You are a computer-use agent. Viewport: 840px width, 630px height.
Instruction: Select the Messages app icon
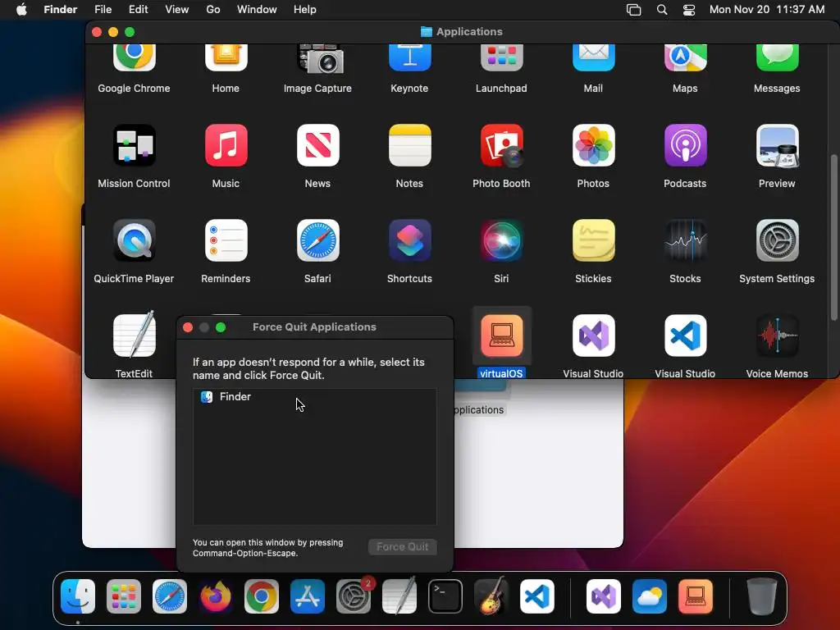tap(778, 58)
